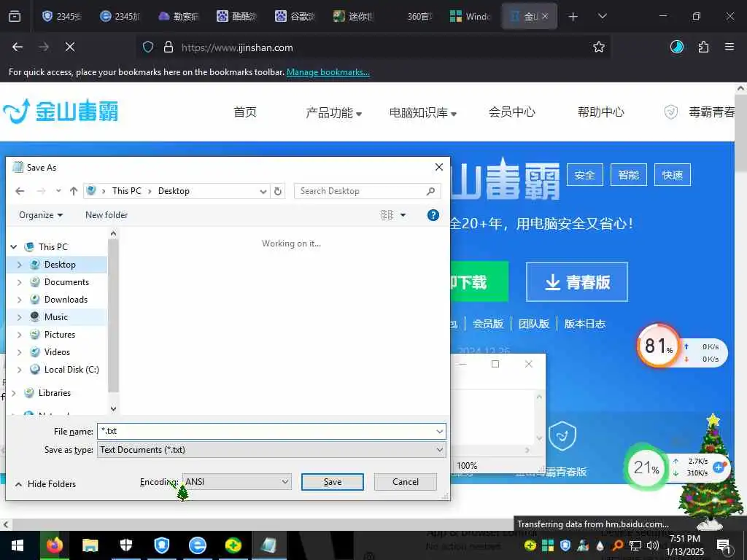Bookmark this page with the star icon
Image resolution: width=747 pixels, height=560 pixels.
(x=599, y=47)
